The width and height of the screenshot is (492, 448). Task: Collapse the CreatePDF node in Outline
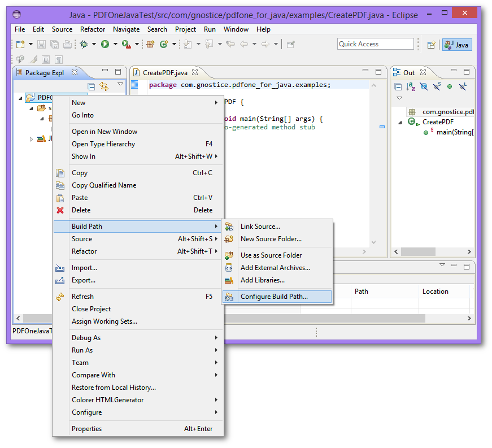[400, 123]
